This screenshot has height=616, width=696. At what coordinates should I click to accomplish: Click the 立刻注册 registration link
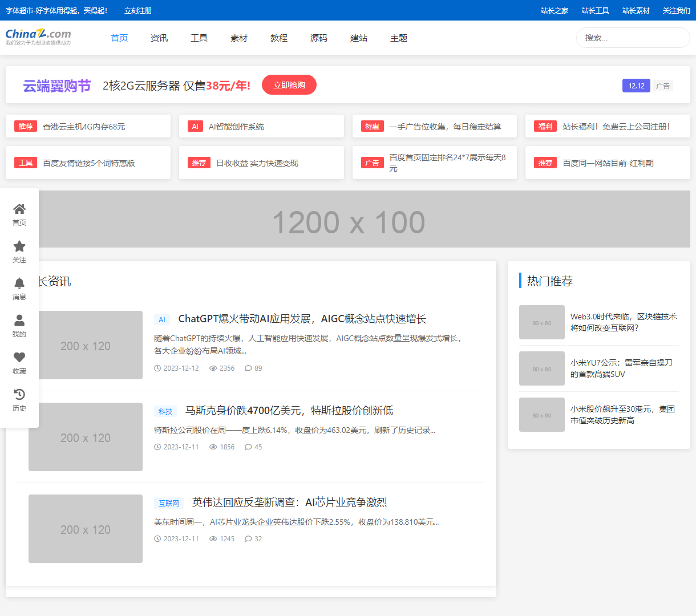coord(137,10)
